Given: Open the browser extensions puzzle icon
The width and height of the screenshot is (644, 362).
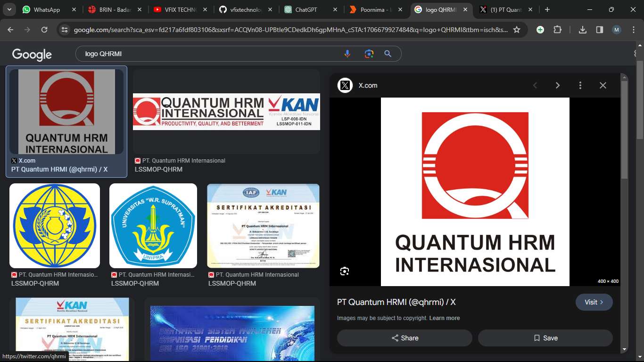Looking at the screenshot, I should click(x=557, y=30).
